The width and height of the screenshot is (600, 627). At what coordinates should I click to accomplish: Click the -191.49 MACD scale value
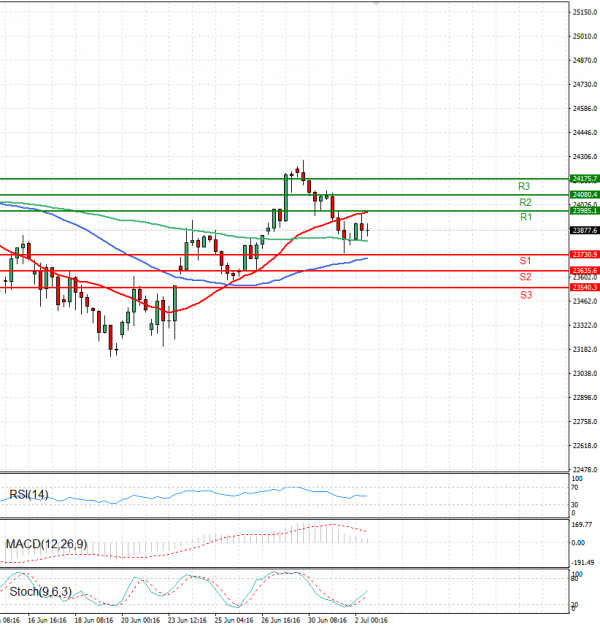(583, 563)
